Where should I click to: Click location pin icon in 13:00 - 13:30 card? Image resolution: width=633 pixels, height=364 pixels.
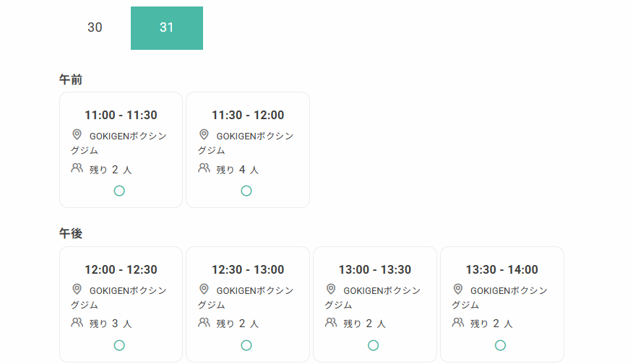click(331, 289)
